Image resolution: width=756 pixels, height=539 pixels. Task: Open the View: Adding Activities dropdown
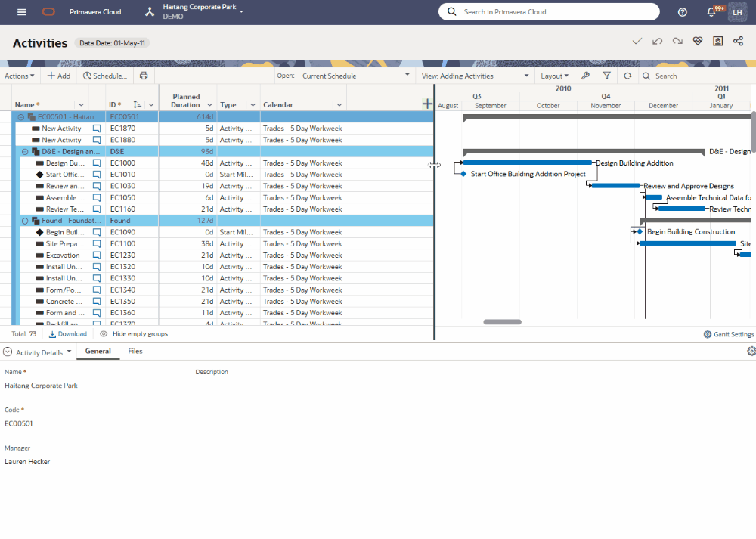point(475,76)
